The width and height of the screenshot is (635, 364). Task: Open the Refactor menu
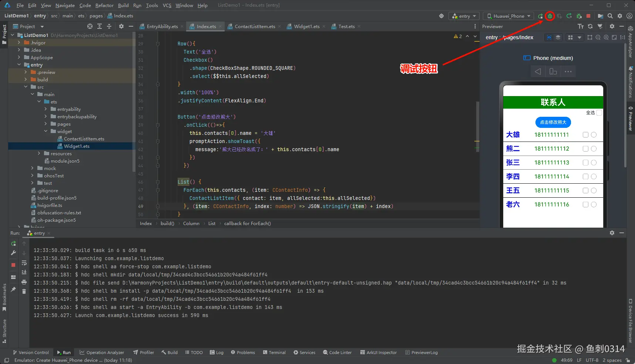[x=104, y=5]
